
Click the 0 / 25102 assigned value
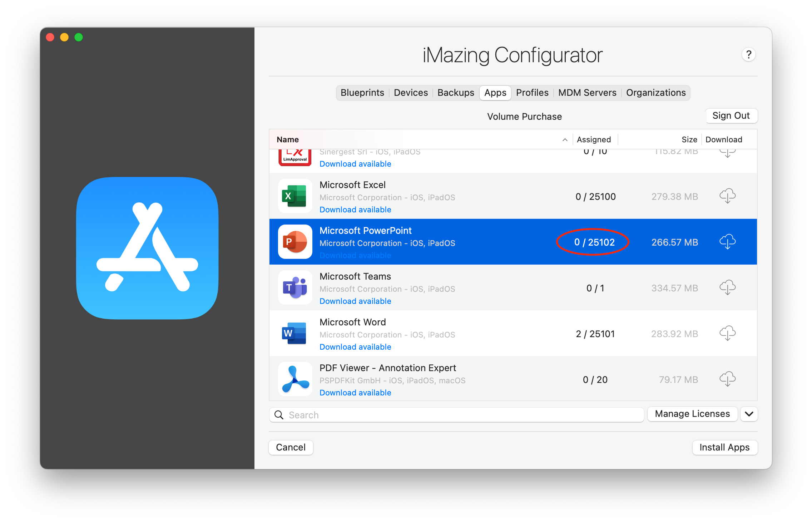594,242
